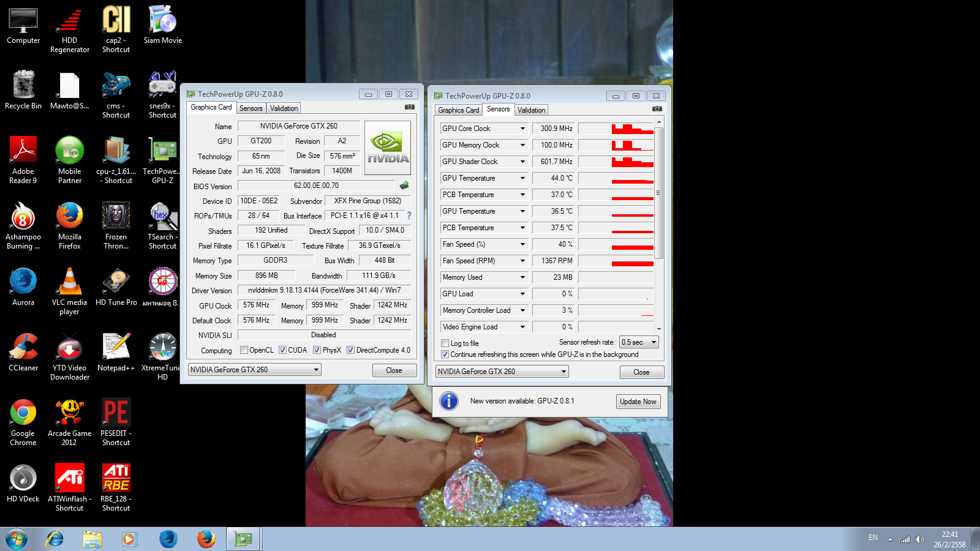Image resolution: width=980 pixels, height=551 pixels.
Task: Toggle the CUDA checkbox
Action: pyautogui.click(x=282, y=350)
